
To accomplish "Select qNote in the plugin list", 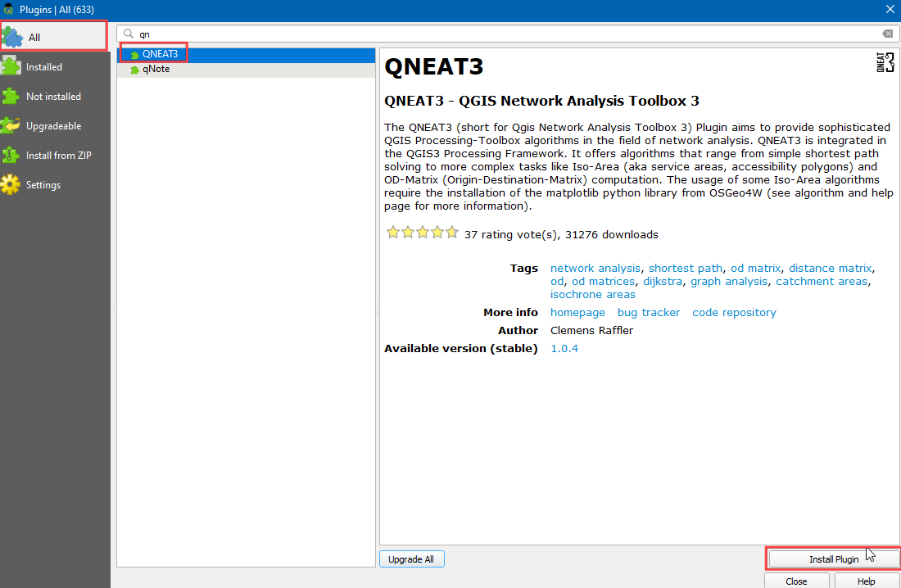I will click(156, 70).
